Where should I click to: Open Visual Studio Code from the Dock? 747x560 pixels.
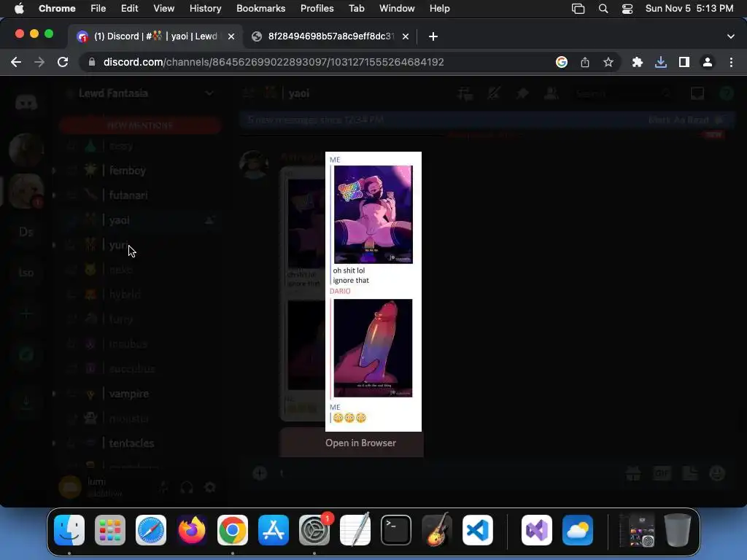tap(477, 530)
